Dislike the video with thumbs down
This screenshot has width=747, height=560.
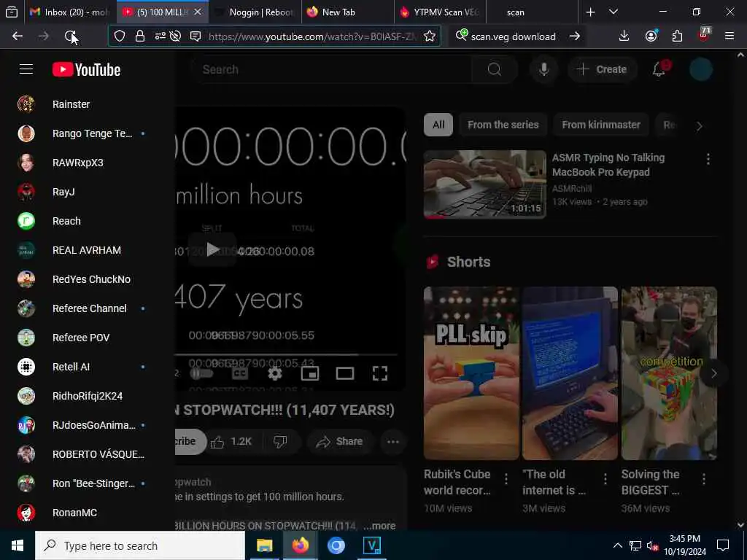point(280,441)
